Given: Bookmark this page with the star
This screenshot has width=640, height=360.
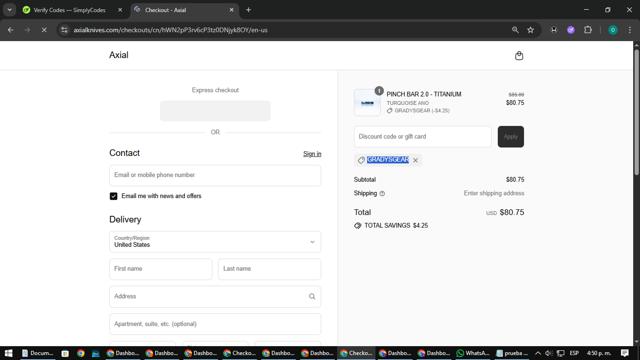Looking at the screenshot, I should [x=530, y=30].
